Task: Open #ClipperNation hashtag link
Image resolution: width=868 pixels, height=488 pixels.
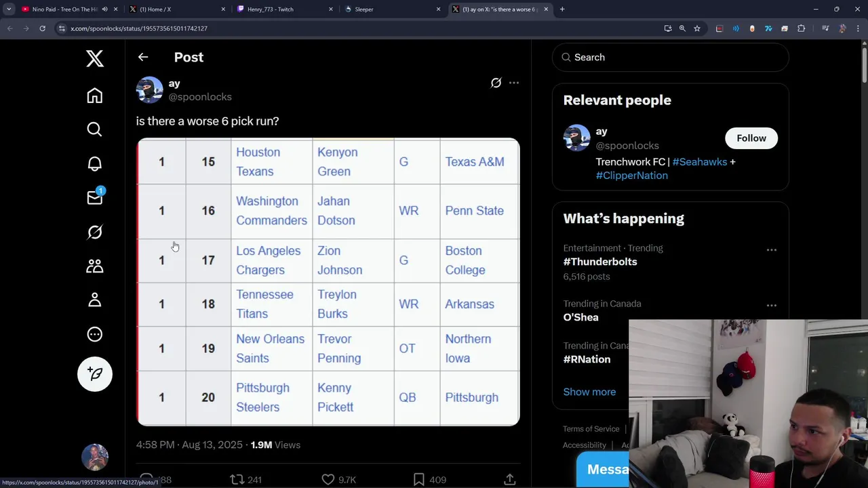Action: 632,176
